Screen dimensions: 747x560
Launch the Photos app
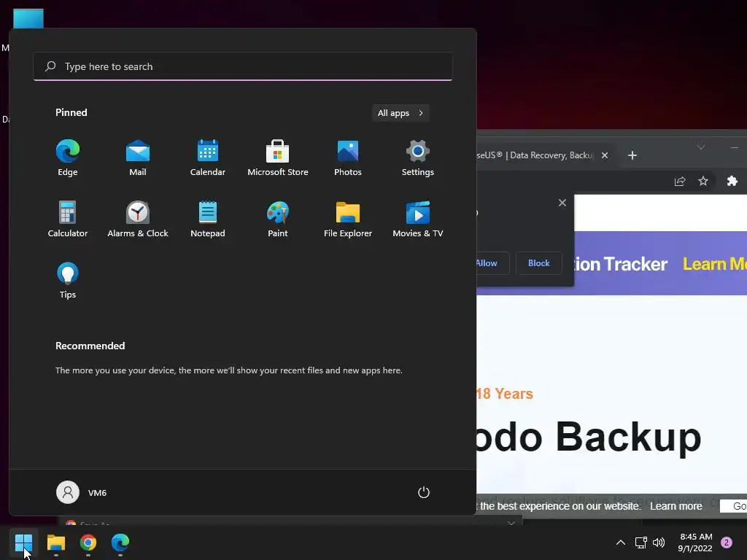348,158
